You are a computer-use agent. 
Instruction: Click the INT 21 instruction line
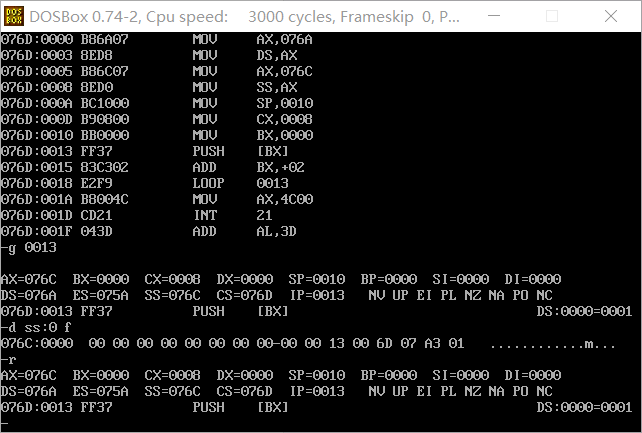click(137, 215)
